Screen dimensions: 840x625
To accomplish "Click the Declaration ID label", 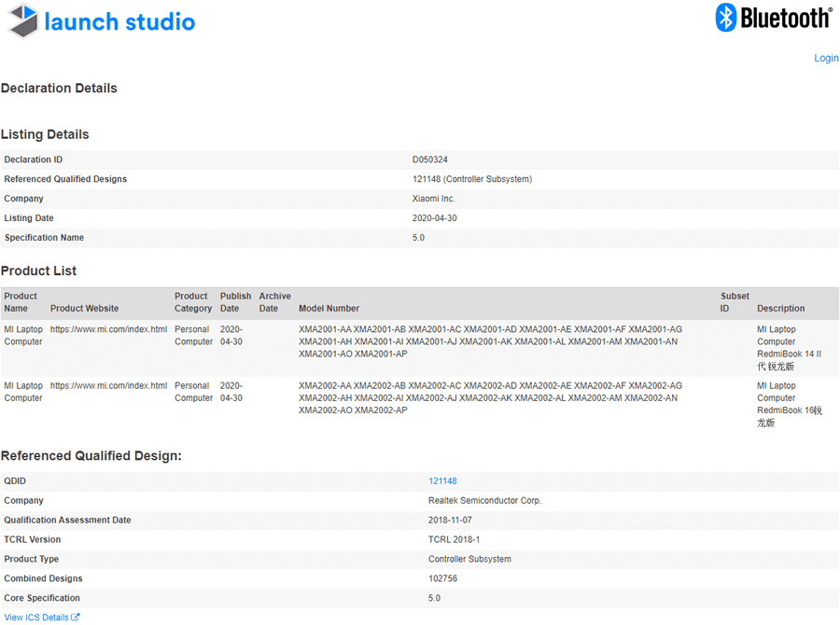I will pyautogui.click(x=34, y=160).
